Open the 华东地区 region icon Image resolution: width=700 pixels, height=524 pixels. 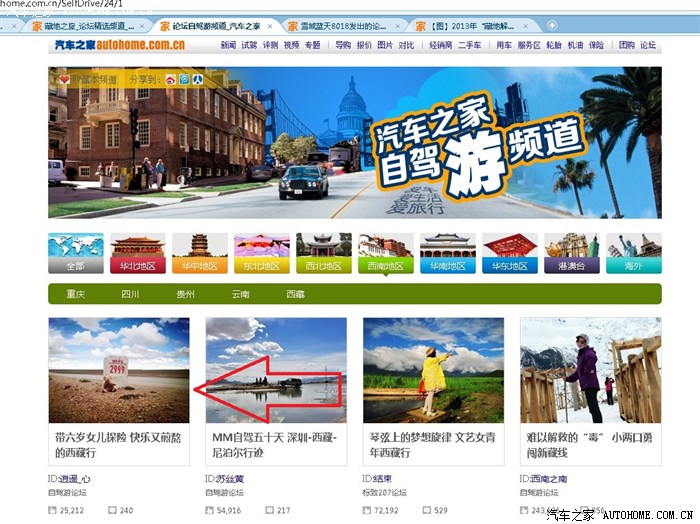509,253
